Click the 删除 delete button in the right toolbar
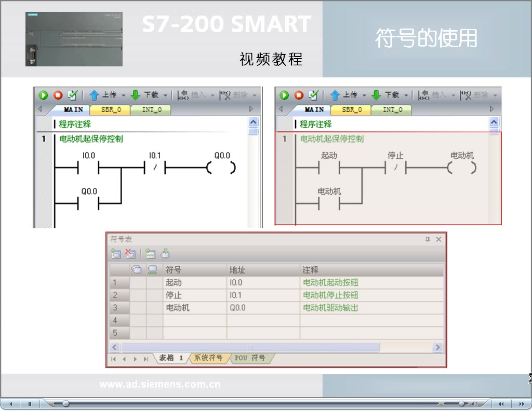Screen dimensions: 532x411 click(x=472, y=95)
